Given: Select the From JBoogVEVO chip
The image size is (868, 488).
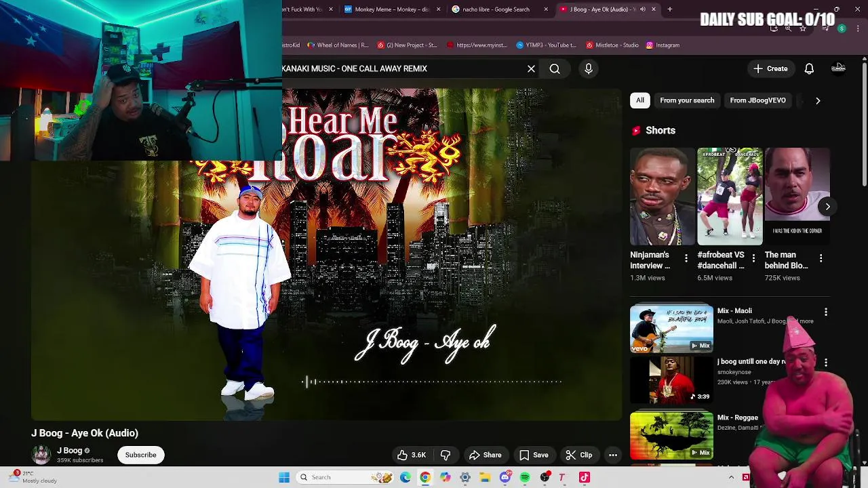Looking at the screenshot, I should 757,100.
